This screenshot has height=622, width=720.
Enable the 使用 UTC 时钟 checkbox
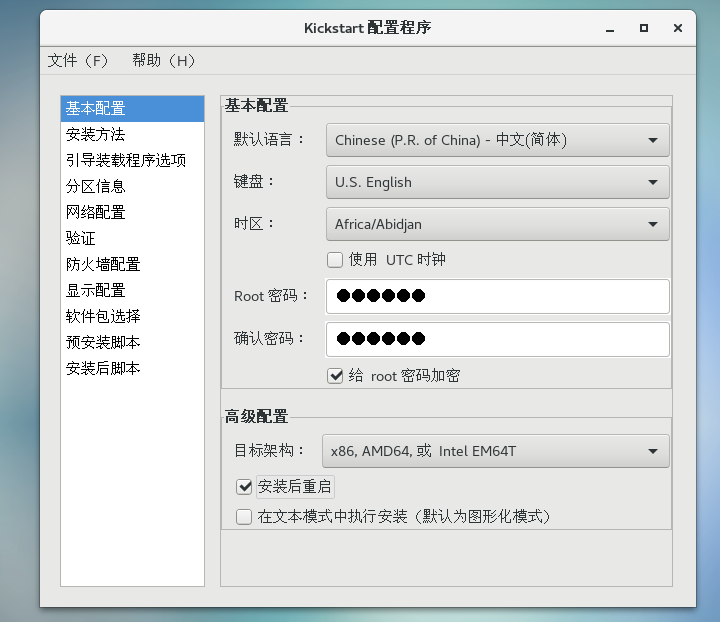pos(335,260)
